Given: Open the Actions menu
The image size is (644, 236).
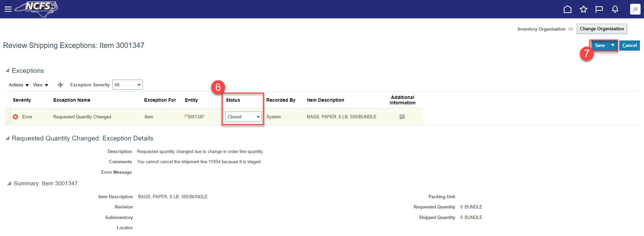Looking at the screenshot, I should pos(19,85).
